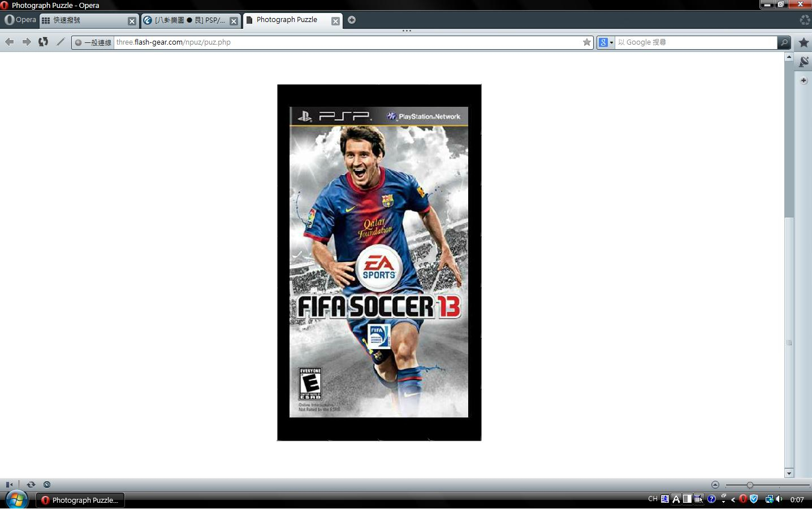Screen dimensions: 812x509
Task: Open the Opera main menu button
Action: [x=20, y=20]
